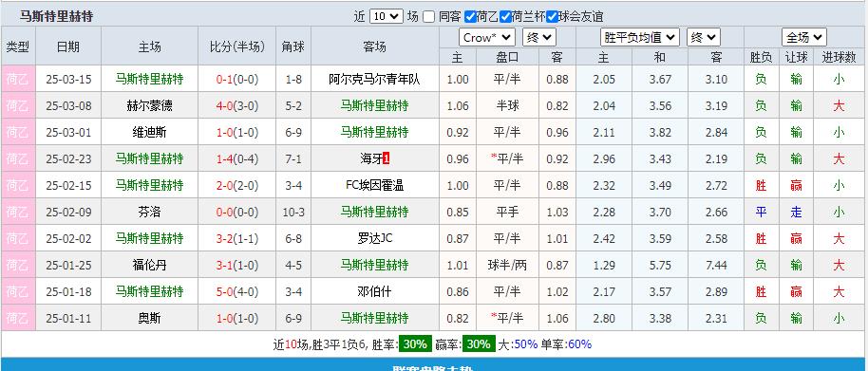Click the 走 handicap result in the 芬洛 row
This screenshot has width=868, height=371.
tap(796, 212)
